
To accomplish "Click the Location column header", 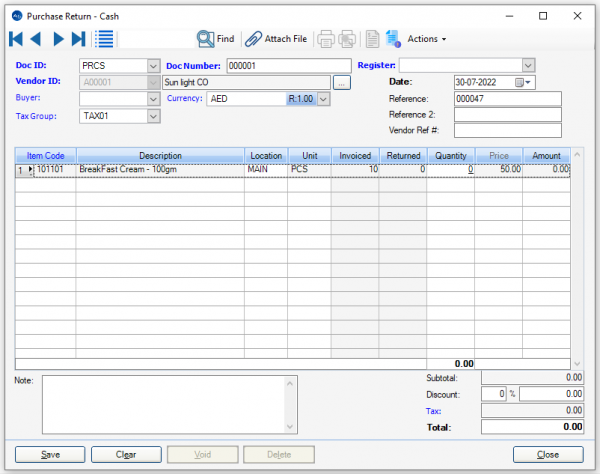I will tap(266, 156).
